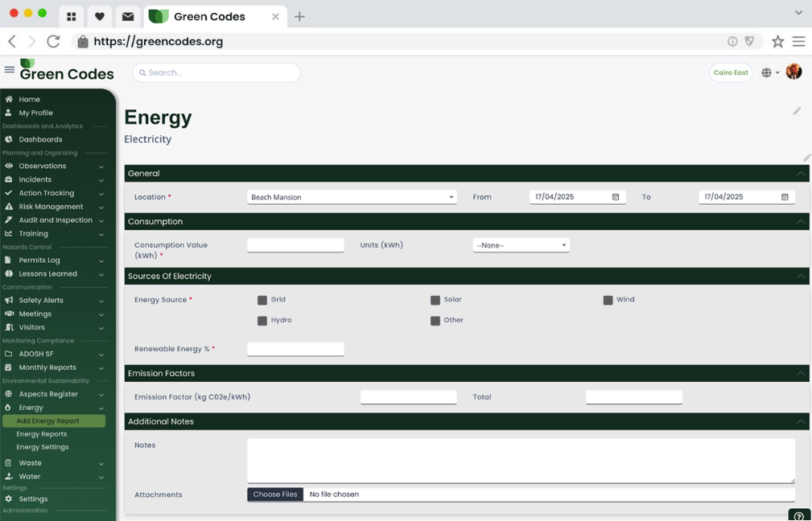Click inside the Renewable Energy % field
This screenshot has width=812, height=521.
point(295,348)
